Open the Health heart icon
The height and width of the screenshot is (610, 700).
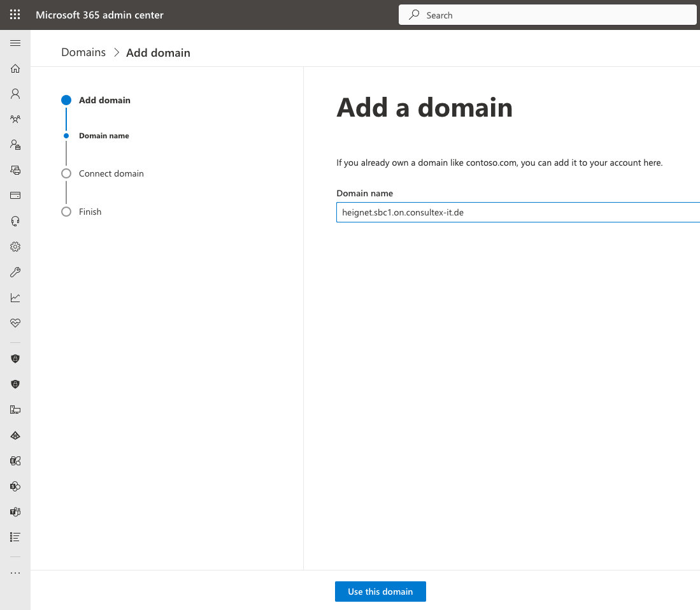pyautogui.click(x=15, y=323)
